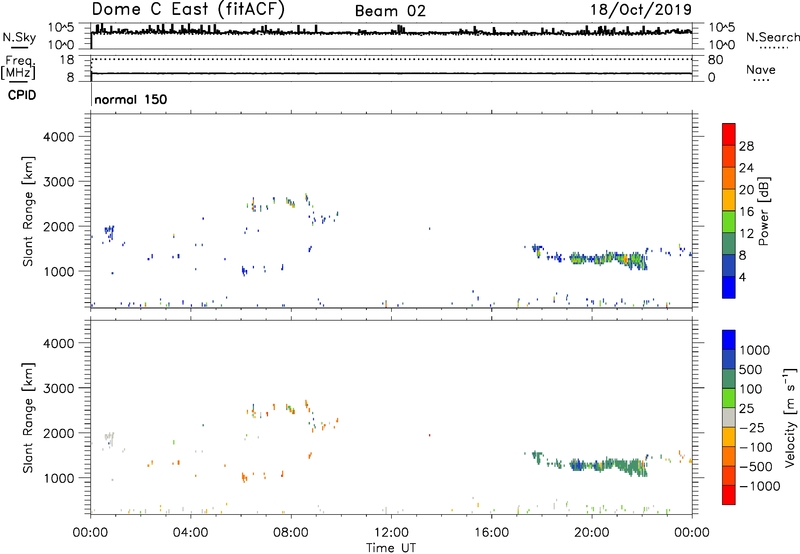Click the 'Time UT' axis label
The height and width of the screenshot is (554, 800).
[391, 547]
